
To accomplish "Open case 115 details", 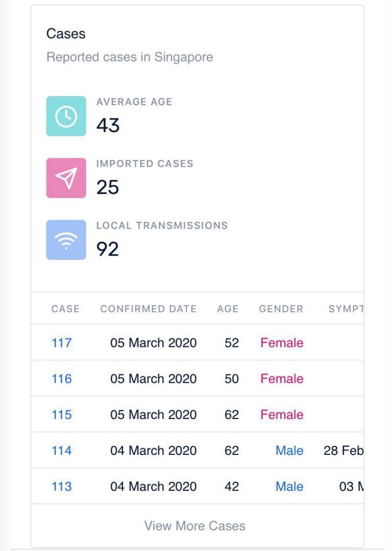I will (x=62, y=415).
